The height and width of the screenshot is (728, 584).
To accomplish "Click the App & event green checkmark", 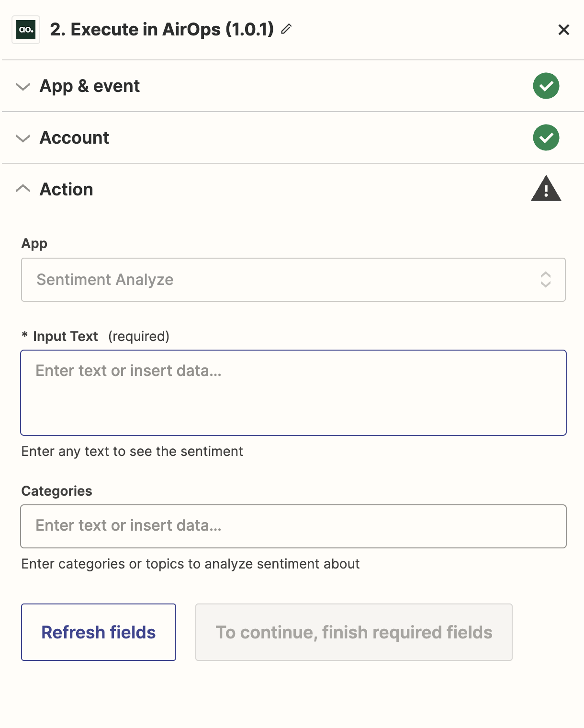I will point(546,86).
